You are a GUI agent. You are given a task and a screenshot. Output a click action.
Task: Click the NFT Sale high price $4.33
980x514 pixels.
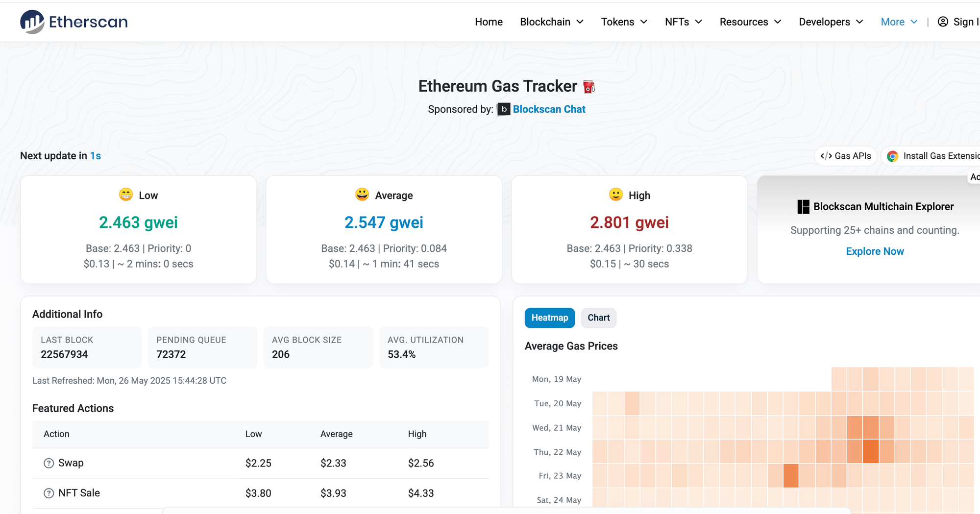(x=421, y=493)
